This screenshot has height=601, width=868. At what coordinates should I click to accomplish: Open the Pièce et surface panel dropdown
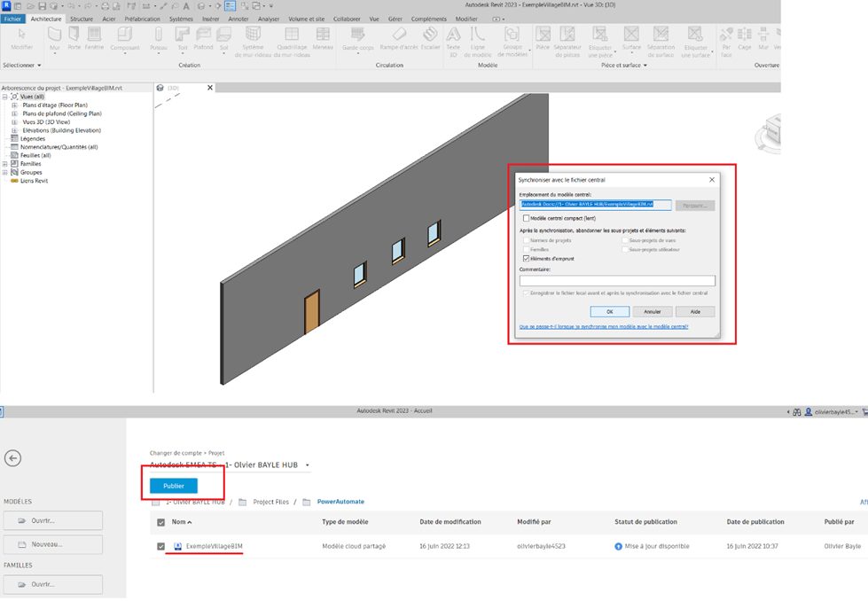click(624, 66)
